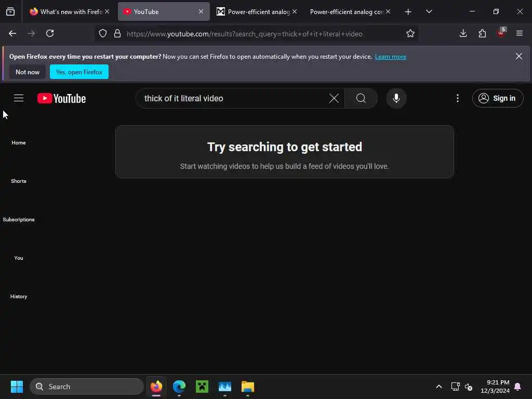Open the network status tray icon
Screen dimensions: 532x399
[x=455, y=387]
